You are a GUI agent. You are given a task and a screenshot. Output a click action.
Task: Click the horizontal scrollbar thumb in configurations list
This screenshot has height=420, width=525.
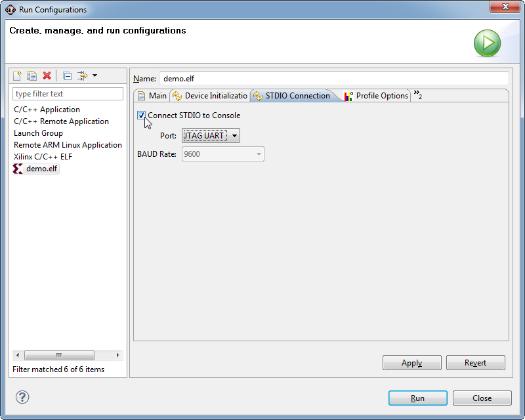[x=59, y=355]
